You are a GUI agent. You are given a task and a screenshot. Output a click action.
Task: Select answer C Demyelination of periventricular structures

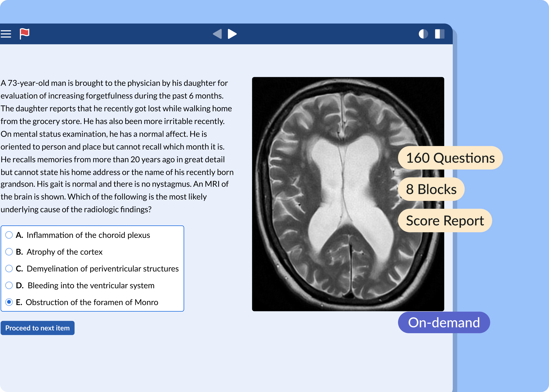9,269
